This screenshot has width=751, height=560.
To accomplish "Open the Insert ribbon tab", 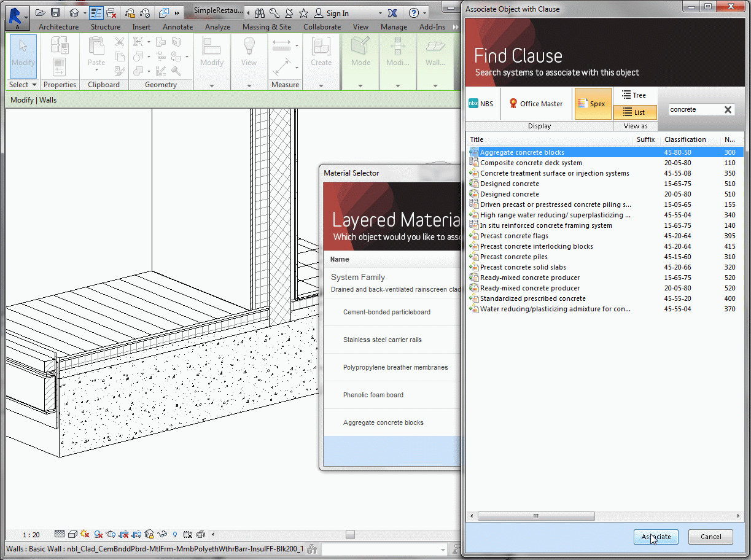I will pyautogui.click(x=141, y=27).
